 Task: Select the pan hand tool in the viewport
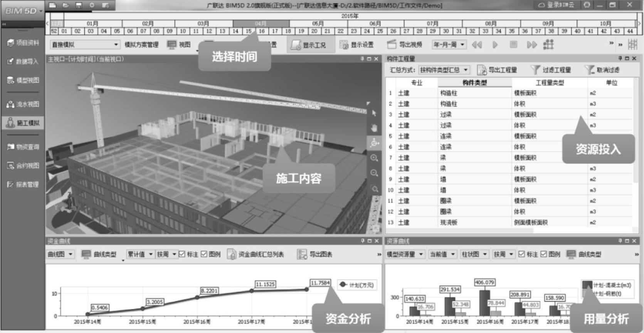[x=374, y=128]
